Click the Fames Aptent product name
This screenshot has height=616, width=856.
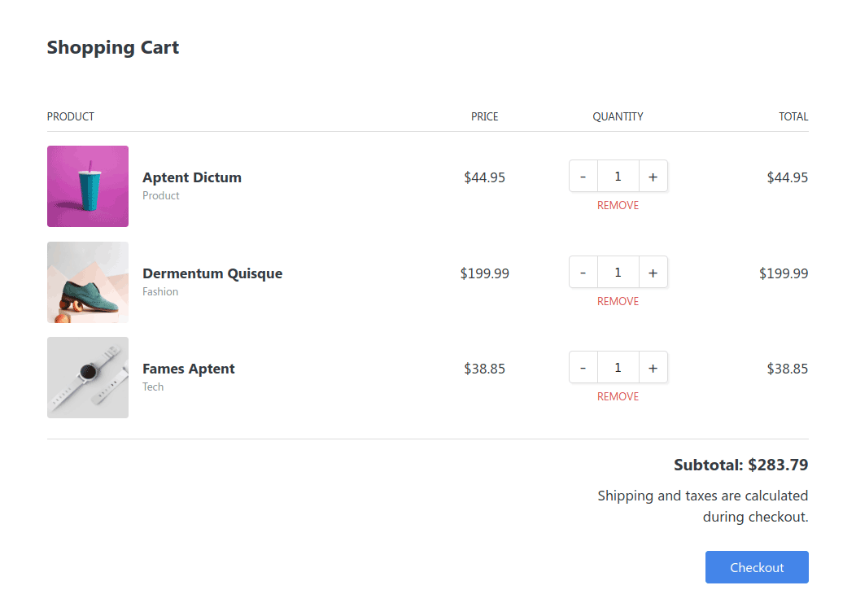(189, 369)
